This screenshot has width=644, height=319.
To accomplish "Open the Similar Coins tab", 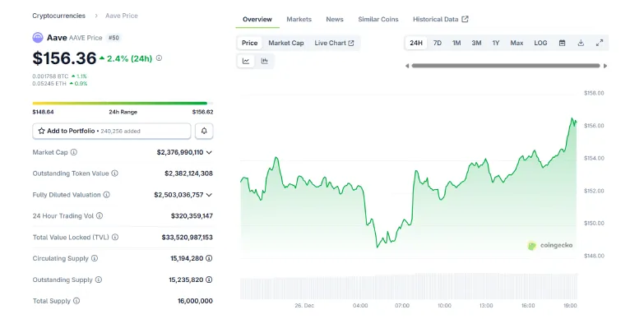I will (378, 19).
